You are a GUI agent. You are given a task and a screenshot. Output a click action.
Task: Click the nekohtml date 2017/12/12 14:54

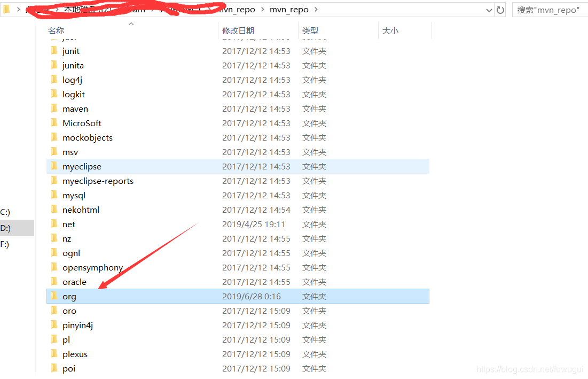click(256, 210)
